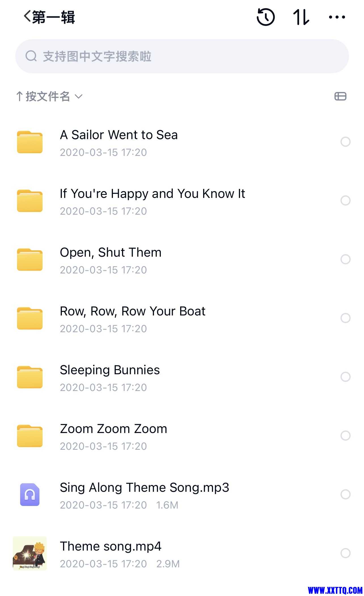Select the Theme song.mp4 radio circle
The width and height of the screenshot is (364, 596).
345,553
